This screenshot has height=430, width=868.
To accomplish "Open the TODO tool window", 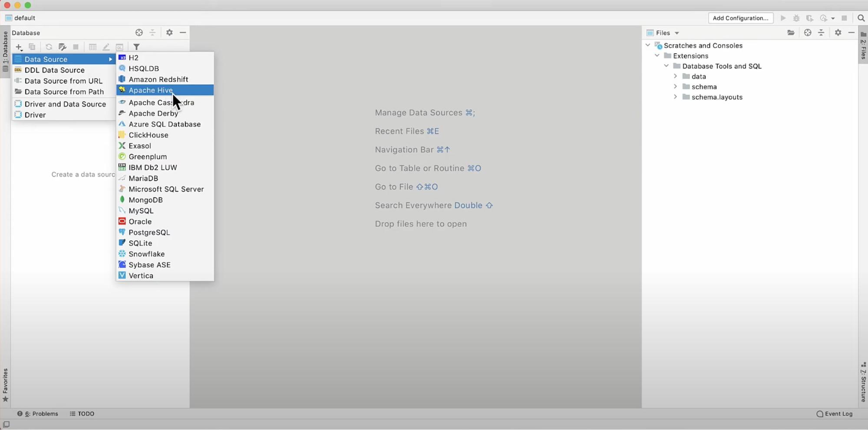I will pos(82,414).
